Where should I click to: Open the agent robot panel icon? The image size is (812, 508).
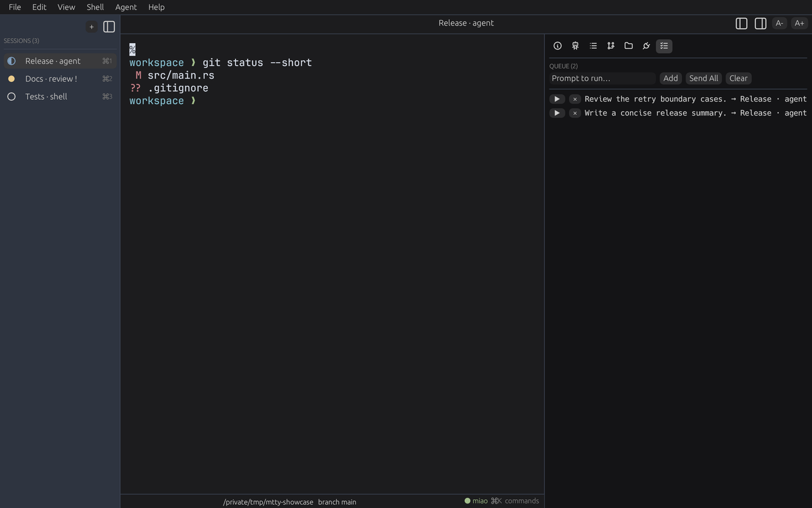click(x=575, y=46)
